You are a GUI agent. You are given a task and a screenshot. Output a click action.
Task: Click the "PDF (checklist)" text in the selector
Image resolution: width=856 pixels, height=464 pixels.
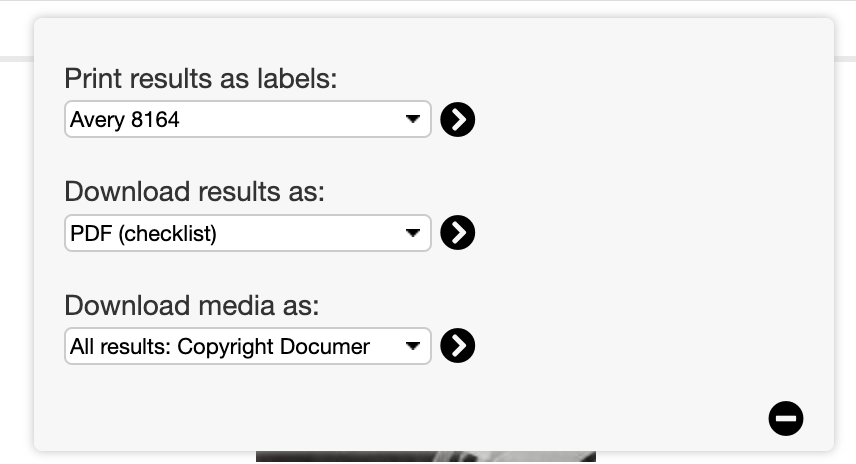pyautogui.click(x=143, y=233)
